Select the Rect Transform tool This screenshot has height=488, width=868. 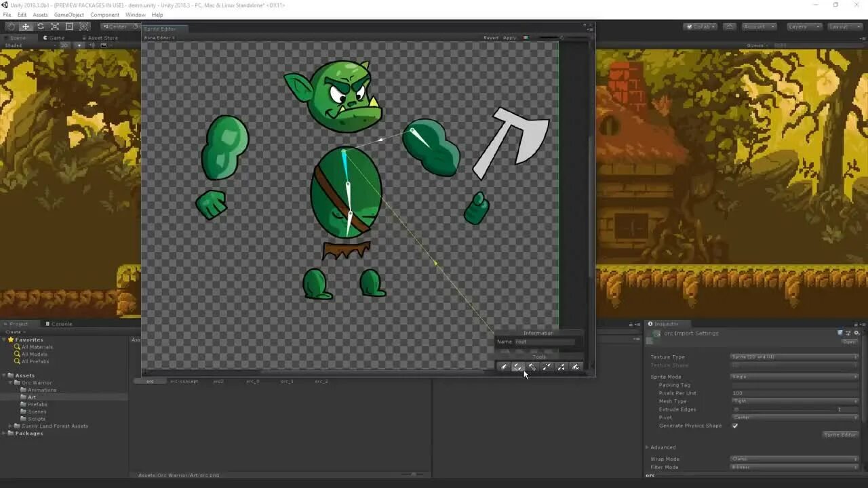coord(69,26)
